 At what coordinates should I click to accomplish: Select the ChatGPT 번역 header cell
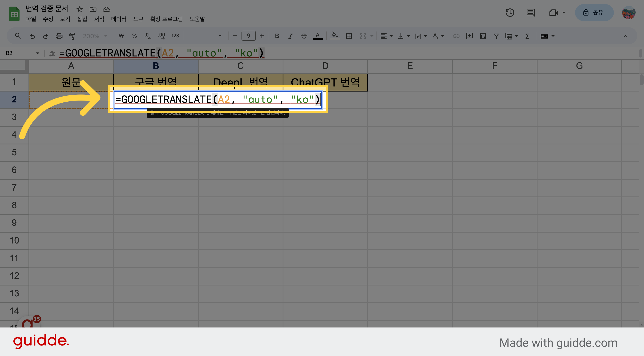[325, 82]
